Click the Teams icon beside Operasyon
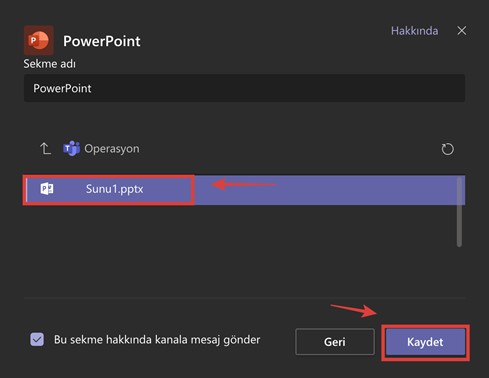The height and width of the screenshot is (378, 489). pos(71,148)
